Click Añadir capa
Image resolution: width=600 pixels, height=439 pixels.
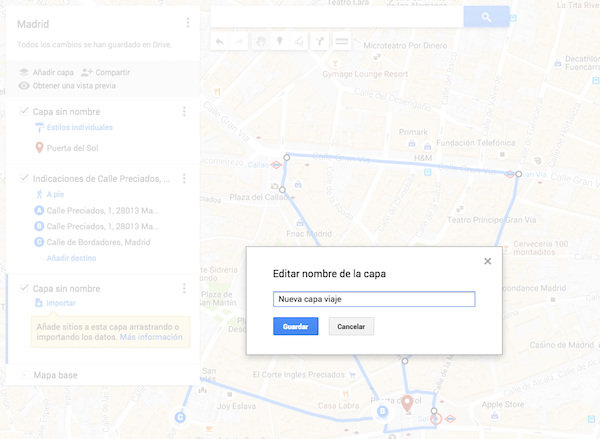tap(46, 72)
